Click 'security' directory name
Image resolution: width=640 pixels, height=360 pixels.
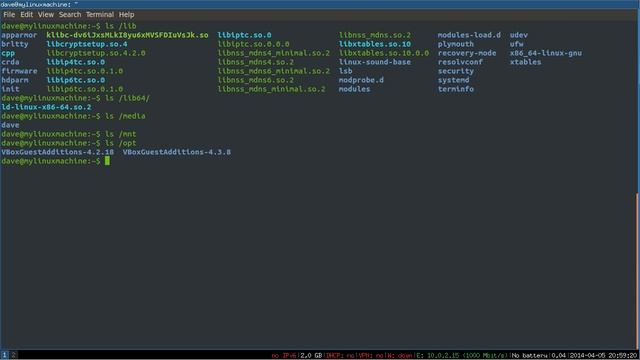(x=456, y=71)
